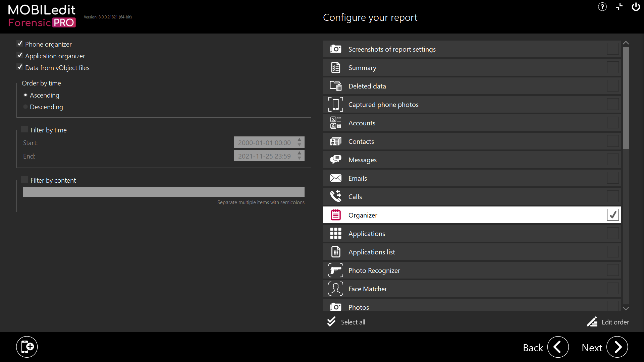Select the Contacts list item
Image resolution: width=644 pixels, height=362 pixels.
click(361, 141)
